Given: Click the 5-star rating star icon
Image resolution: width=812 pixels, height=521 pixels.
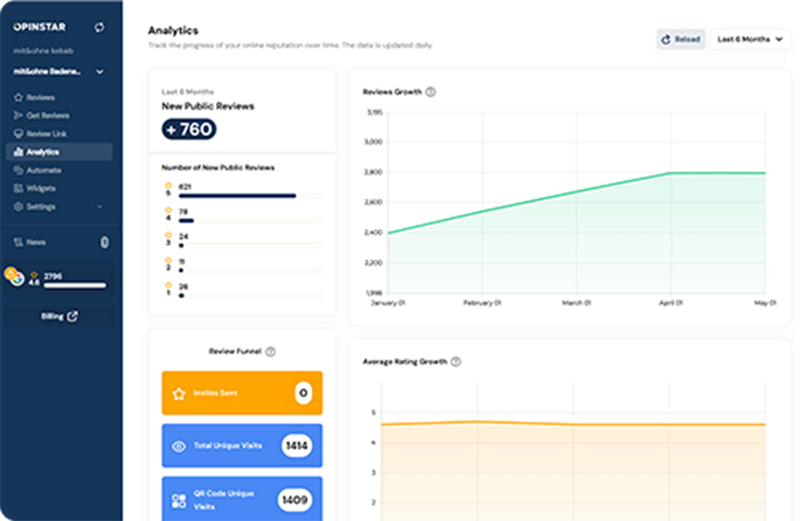Looking at the screenshot, I should point(168,185).
